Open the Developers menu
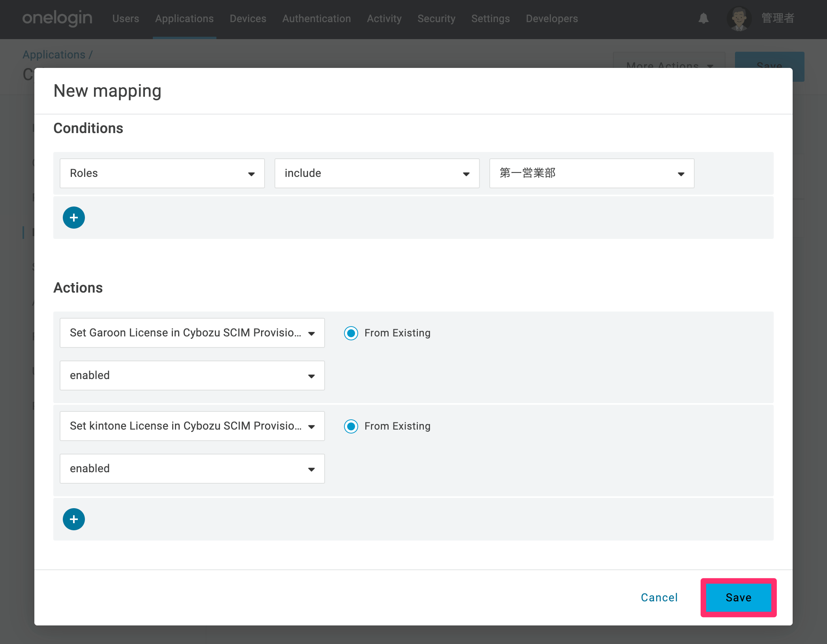This screenshot has height=644, width=827. [x=552, y=19]
